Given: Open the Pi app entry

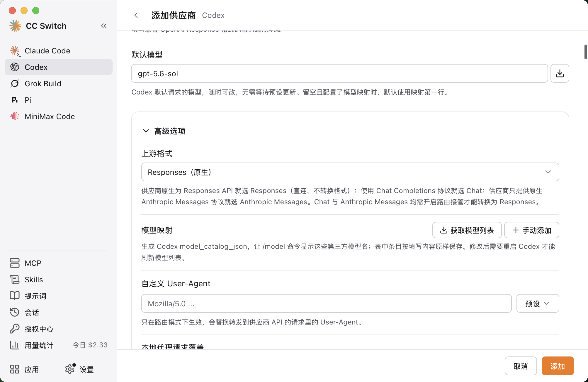Looking at the screenshot, I should (x=59, y=100).
